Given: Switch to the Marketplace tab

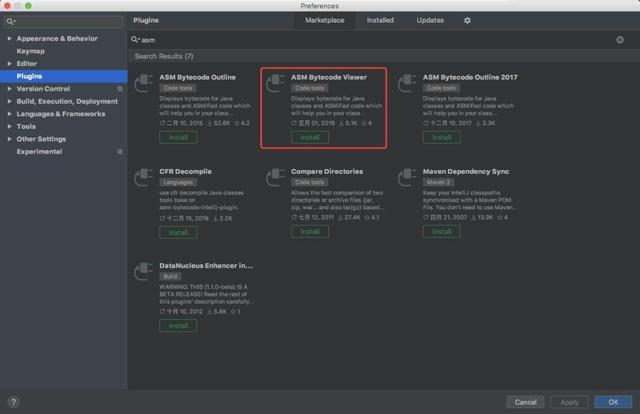Looking at the screenshot, I should [x=324, y=20].
